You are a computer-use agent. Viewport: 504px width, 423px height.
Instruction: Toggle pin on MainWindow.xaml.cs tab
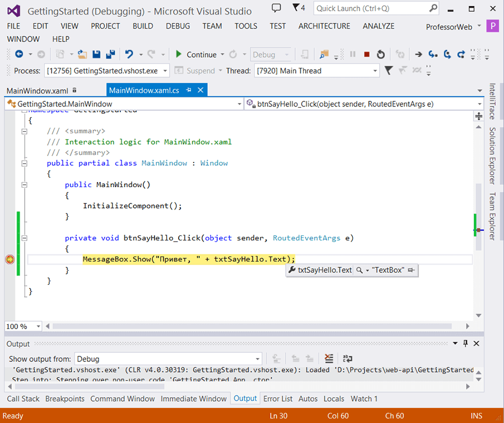click(x=189, y=90)
